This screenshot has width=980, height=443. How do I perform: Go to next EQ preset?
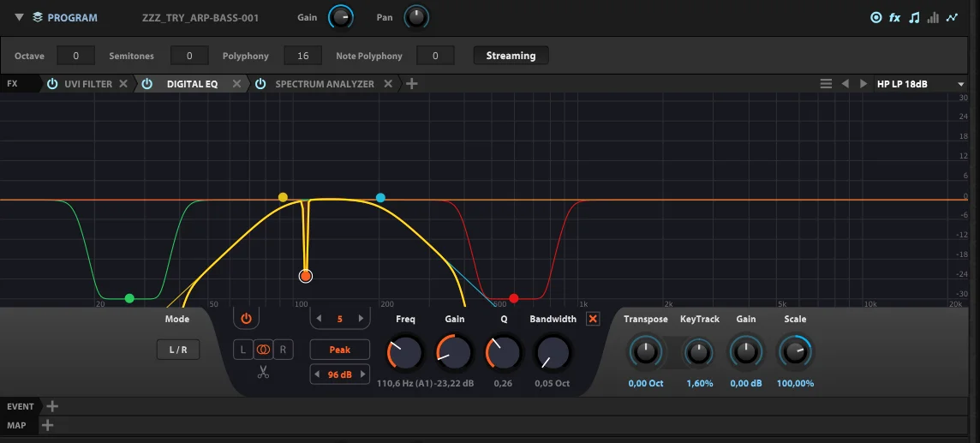[x=863, y=84]
